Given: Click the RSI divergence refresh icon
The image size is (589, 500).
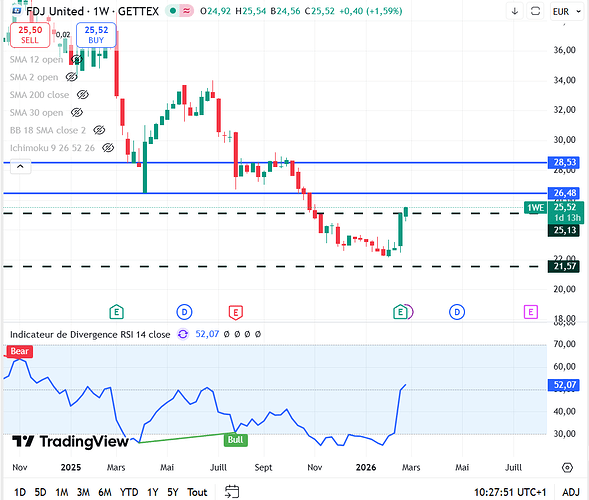Looking at the screenshot, I should [x=183, y=334].
